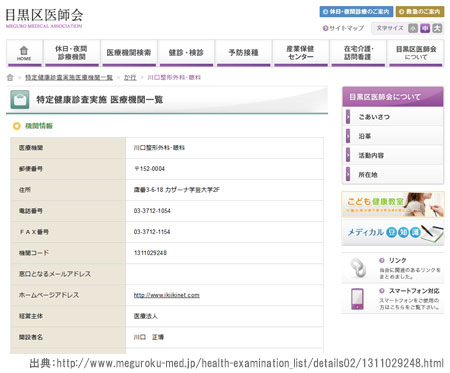The height and width of the screenshot is (373, 450).
Task: Click 休日・夜間診療のご案内 blue button
Action: pyautogui.click(x=356, y=11)
